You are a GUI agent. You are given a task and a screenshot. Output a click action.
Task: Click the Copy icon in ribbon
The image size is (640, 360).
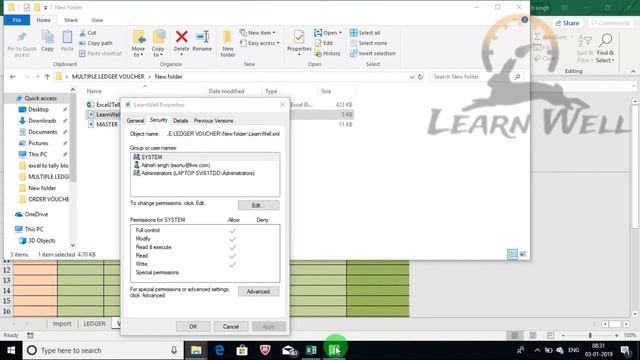click(x=47, y=38)
